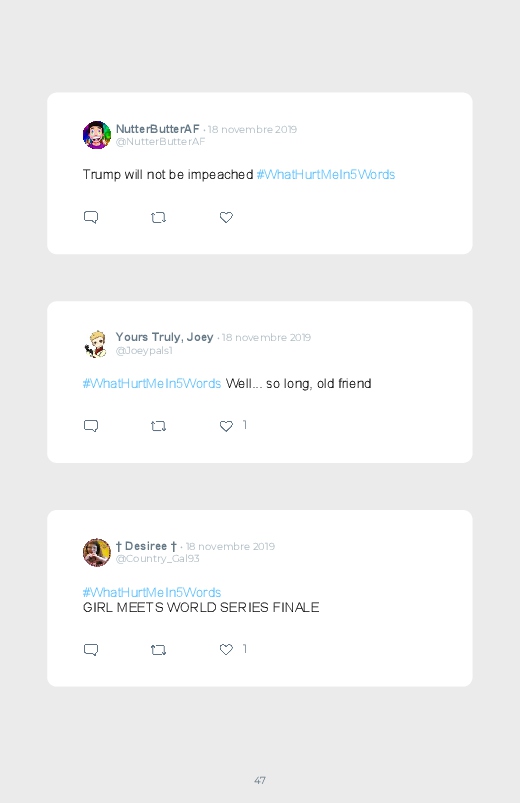Like the GIRL MEETS WORLD tweet
The width and height of the screenshot is (520, 803).
point(226,649)
